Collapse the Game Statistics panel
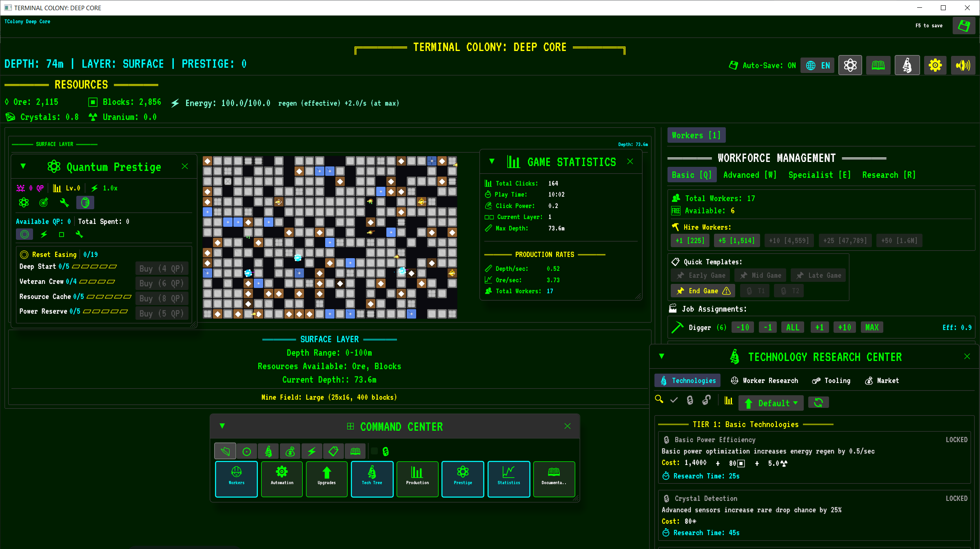 [492, 162]
